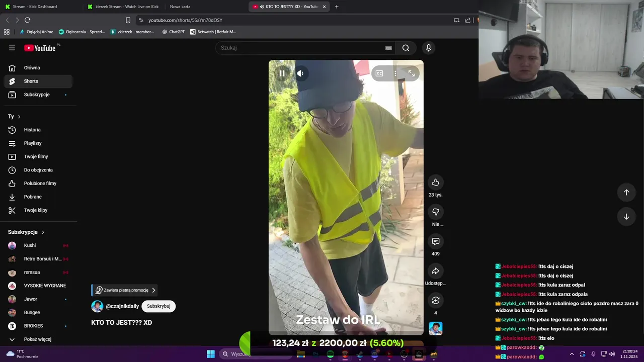Open the comments with 409 count

(x=436, y=241)
